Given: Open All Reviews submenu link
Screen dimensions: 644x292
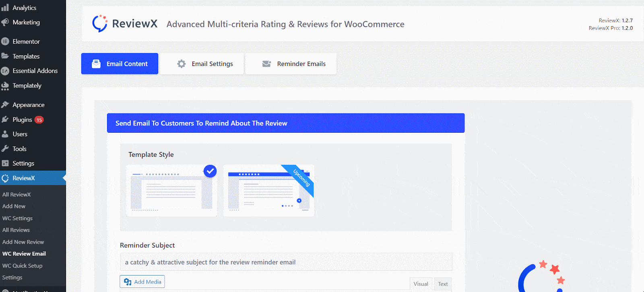Looking at the screenshot, I should point(16,230).
